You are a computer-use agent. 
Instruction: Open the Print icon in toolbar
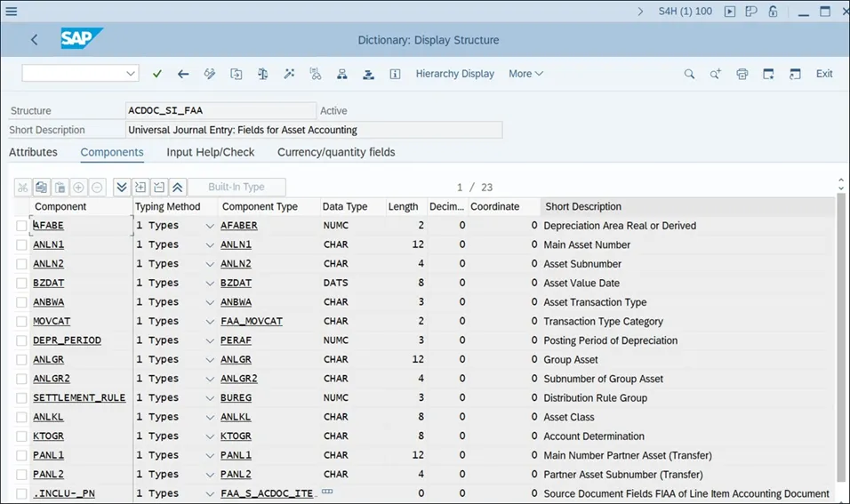pos(742,74)
